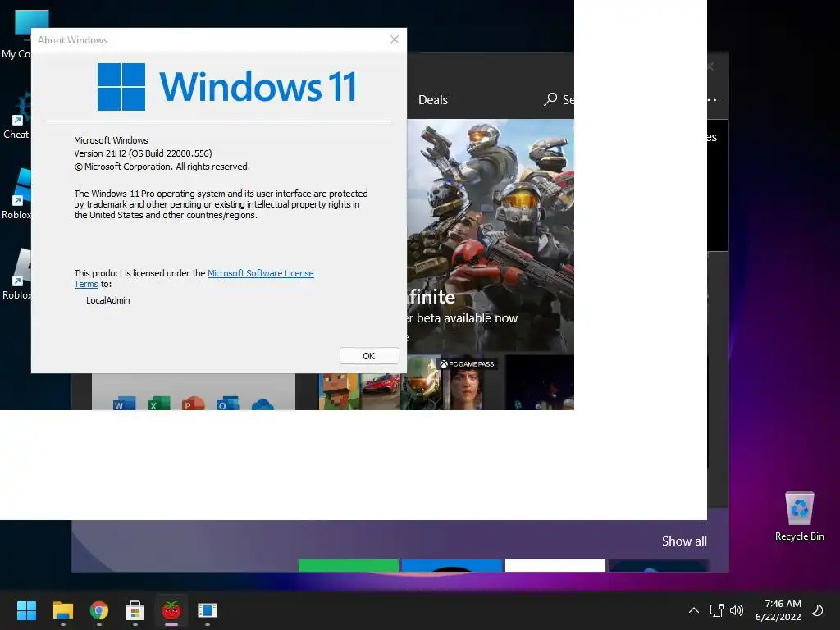The image size is (840, 630).
Task: Click the three-dots menu in Store window
Action: coord(712,99)
